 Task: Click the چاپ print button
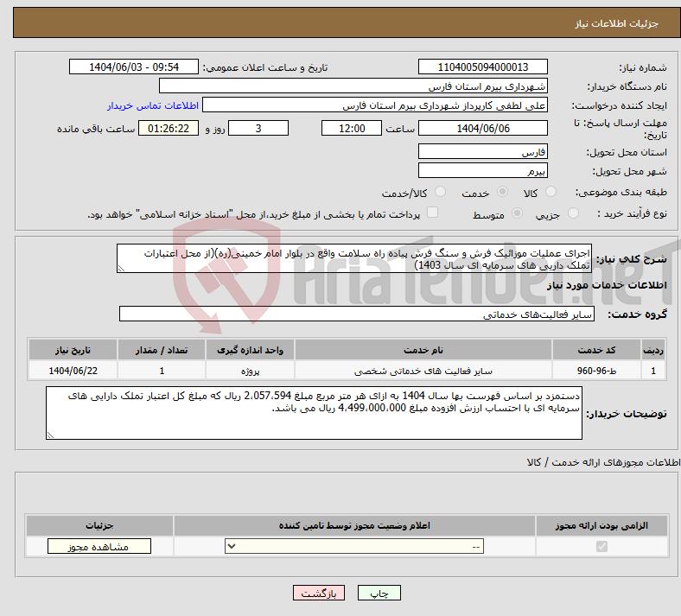pyautogui.click(x=379, y=593)
